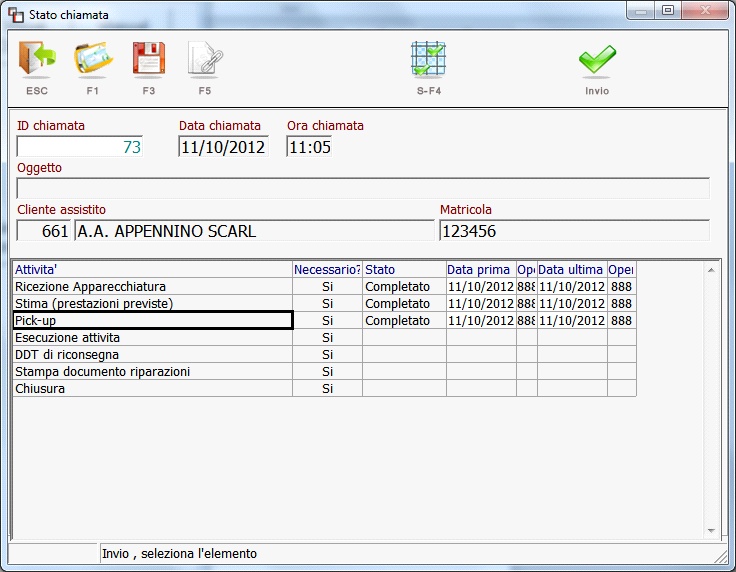The image size is (736, 572).
Task: Click the empty Stato cell for Chiusura
Action: coord(404,389)
